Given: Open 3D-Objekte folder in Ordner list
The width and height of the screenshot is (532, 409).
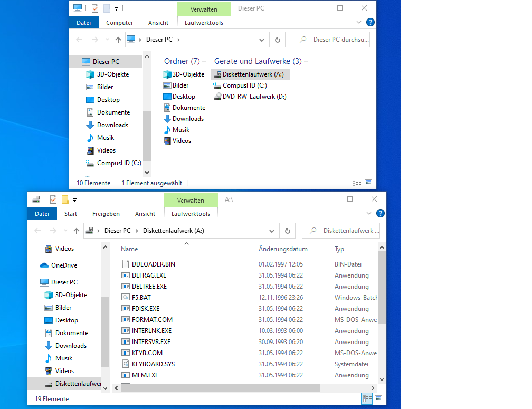Looking at the screenshot, I should [x=184, y=74].
